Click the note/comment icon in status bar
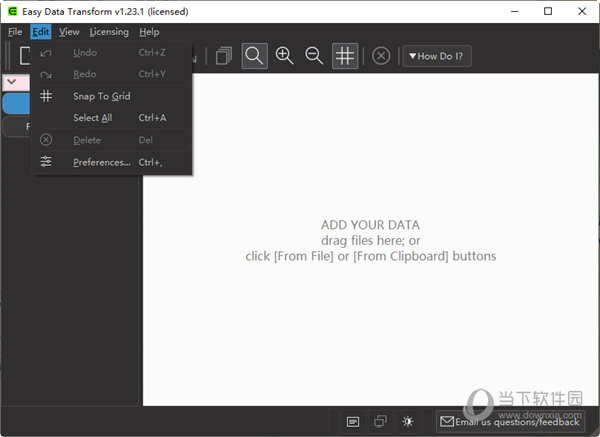 pos(352,422)
